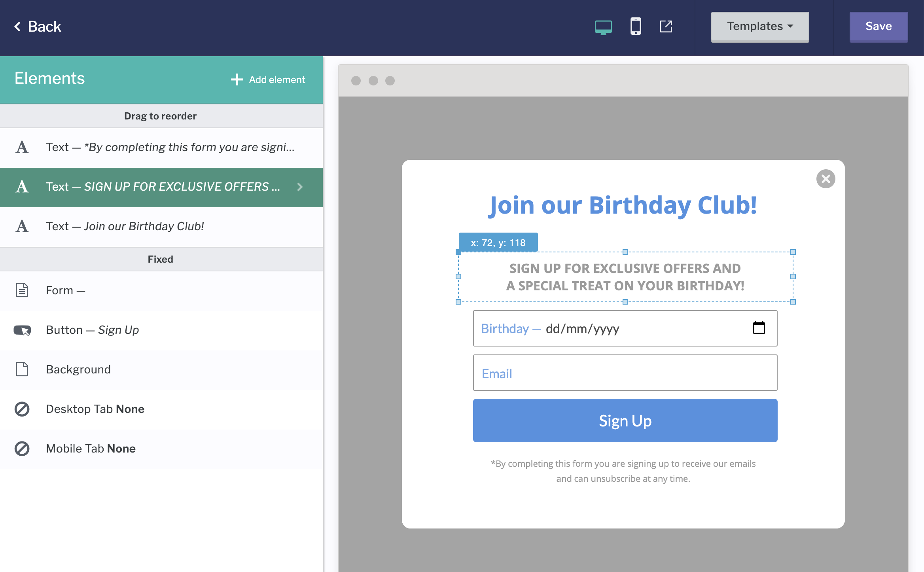Click the blue Sign Up button in preview

(x=625, y=420)
